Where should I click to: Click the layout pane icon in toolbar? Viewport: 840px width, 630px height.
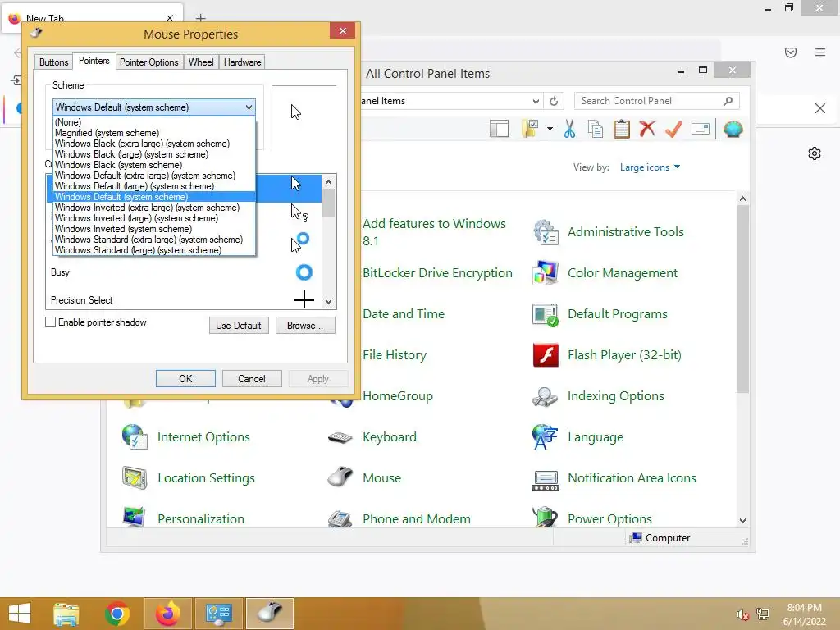(500, 129)
